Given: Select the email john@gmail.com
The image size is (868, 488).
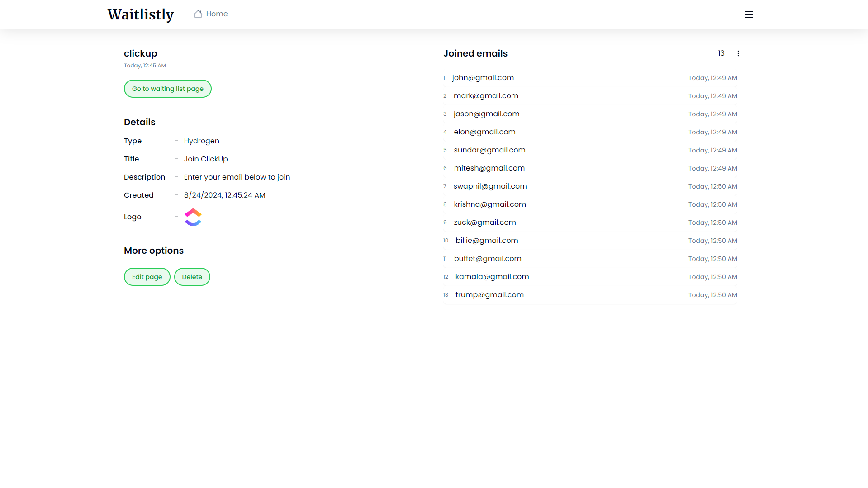Looking at the screenshot, I should [x=483, y=78].
